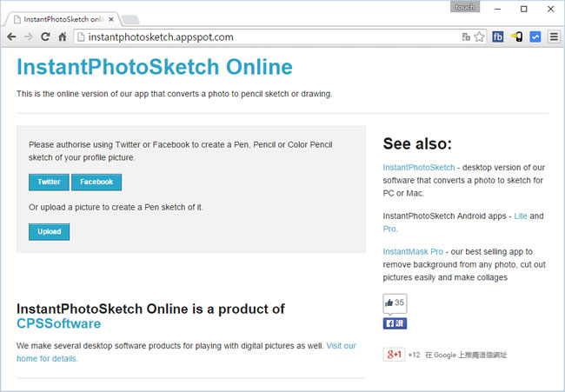Open the InstantMask Pro link
The height and width of the screenshot is (392, 565).
click(413, 251)
